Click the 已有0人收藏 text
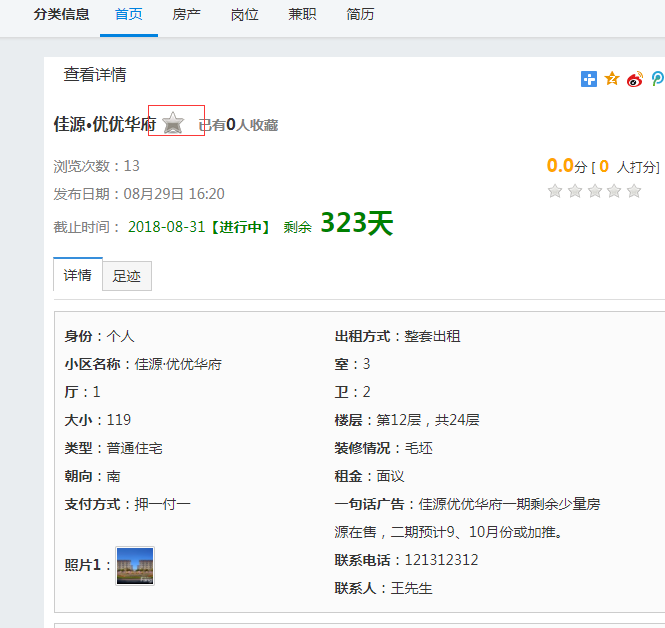This screenshot has height=628, width=665. coord(238,125)
